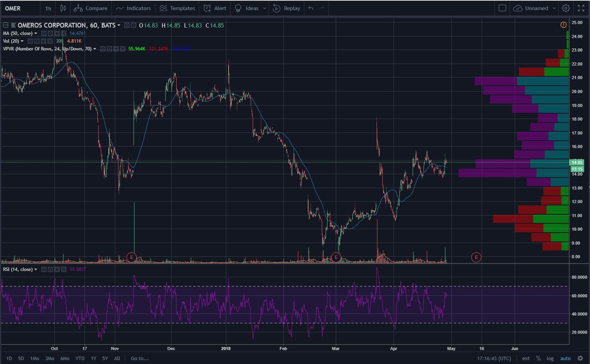Toggle percent scale (%)
This screenshot has height=364, width=590.
click(538, 359)
